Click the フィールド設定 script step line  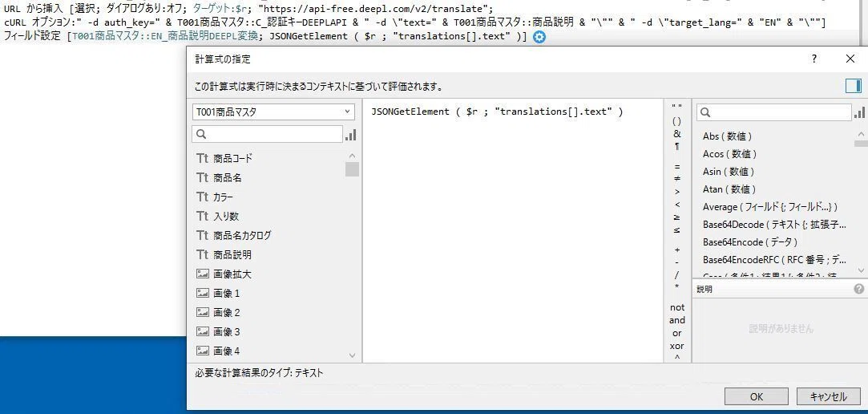pyautogui.click(x=266, y=37)
